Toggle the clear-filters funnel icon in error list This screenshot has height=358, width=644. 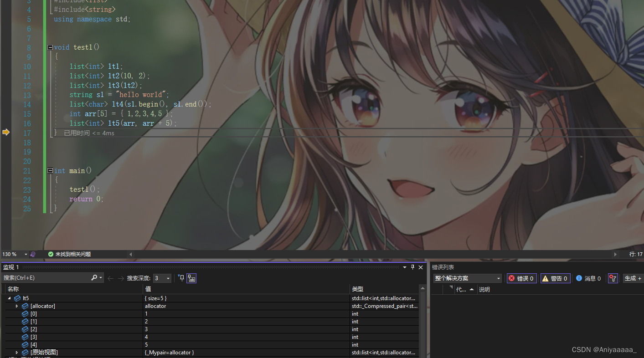click(613, 278)
